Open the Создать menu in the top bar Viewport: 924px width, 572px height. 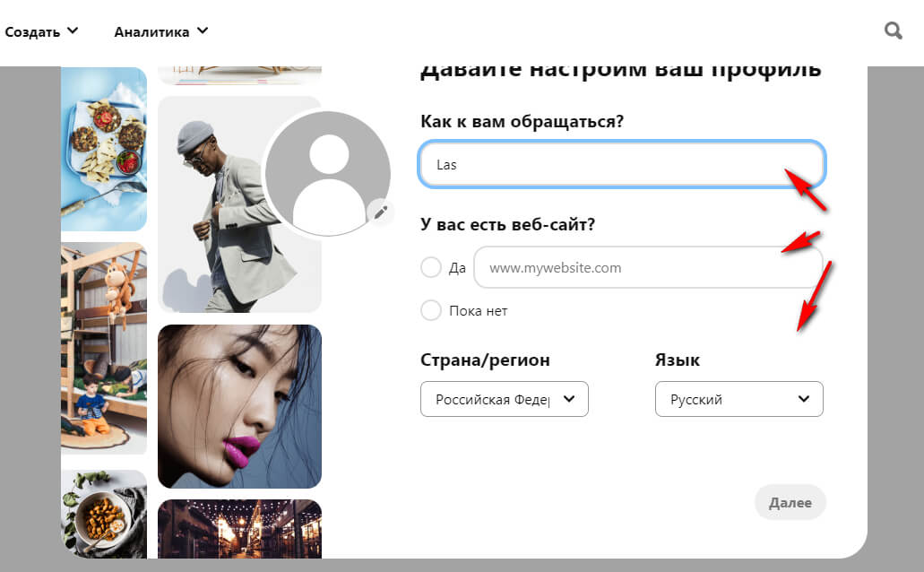[x=36, y=30]
